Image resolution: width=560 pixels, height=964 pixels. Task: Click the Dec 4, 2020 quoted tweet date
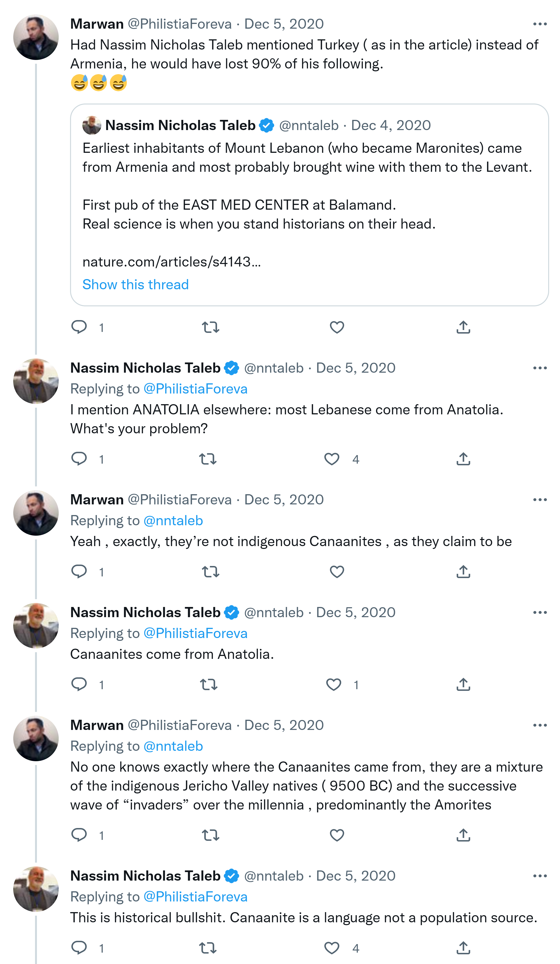click(391, 126)
